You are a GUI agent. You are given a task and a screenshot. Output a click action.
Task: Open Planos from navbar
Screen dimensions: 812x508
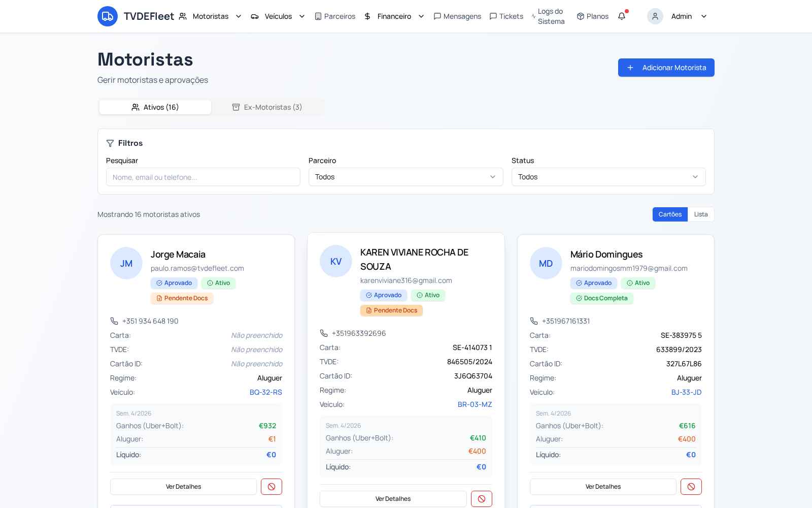coord(592,16)
